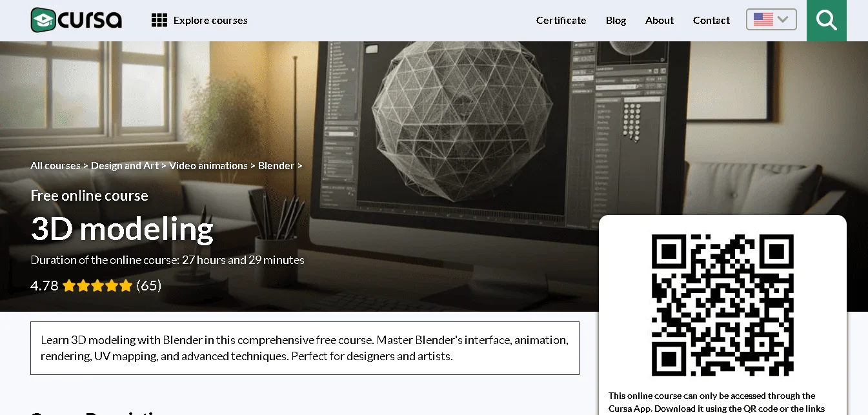Click the All courses breadcrumb link
Screen dimensions: 868x415
55,165
